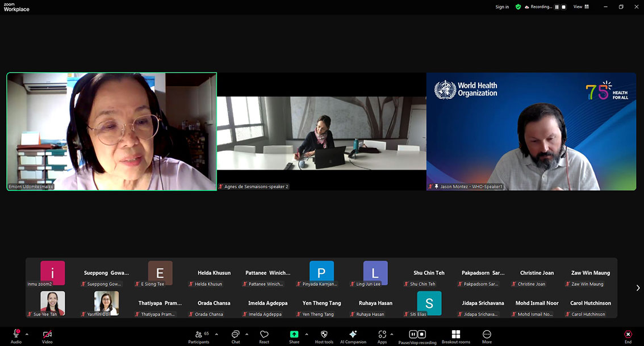644x346 pixels.
Task: Click the End meeting button
Action: [628, 336]
